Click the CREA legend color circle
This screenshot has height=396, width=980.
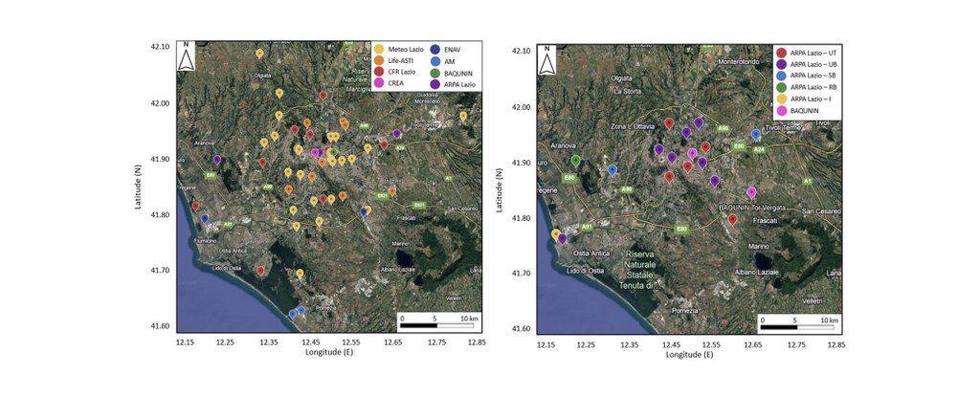380,81
